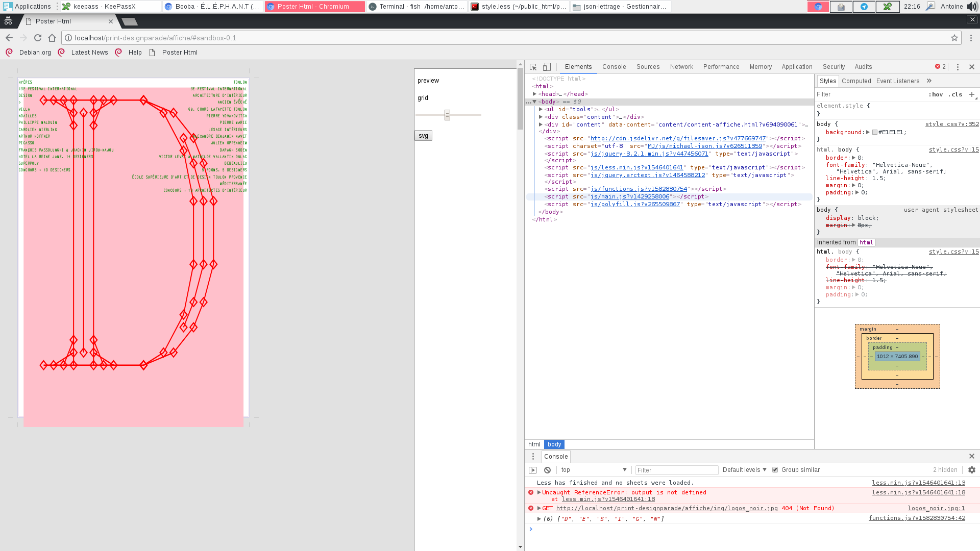Open the Default levels dropdown
Viewport: 980px width, 551px height.
coord(744,470)
